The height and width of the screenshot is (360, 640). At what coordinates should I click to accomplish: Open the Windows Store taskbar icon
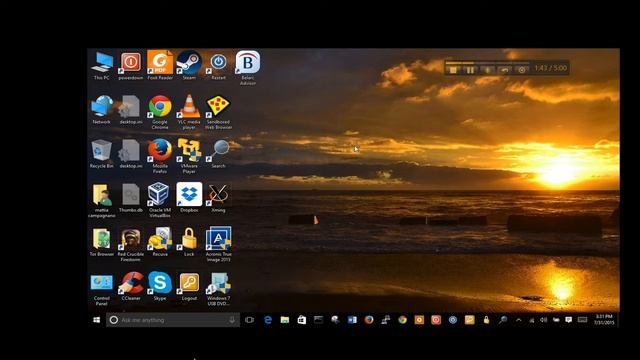(302, 320)
